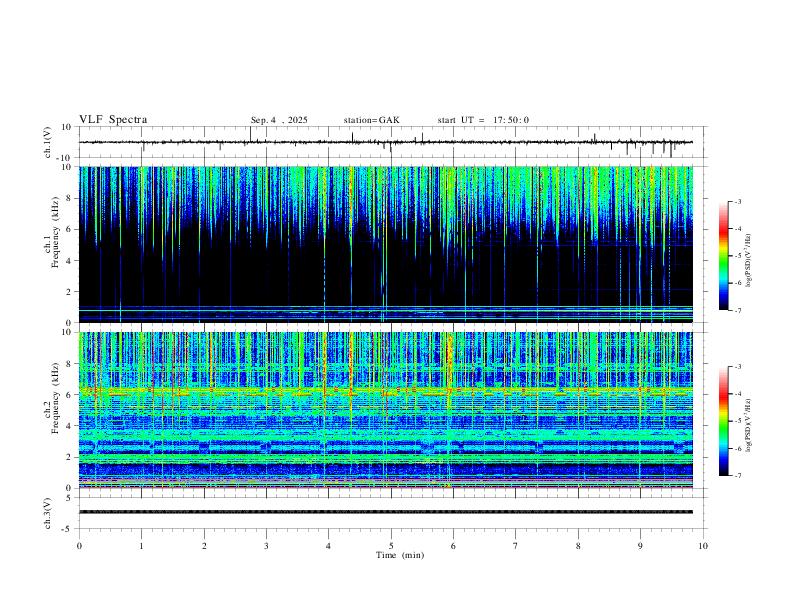
Task: Click the time axis tick label '3'
Action: [266, 546]
